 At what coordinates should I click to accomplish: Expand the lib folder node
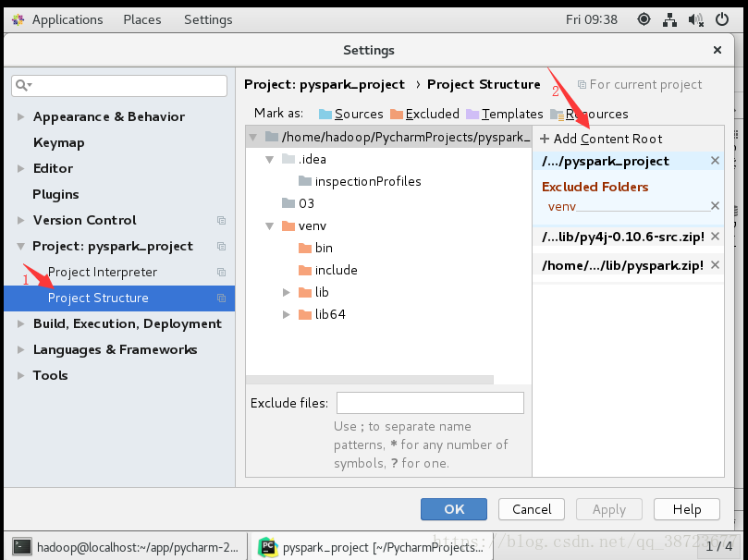pyautogui.click(x=287, y=292)
